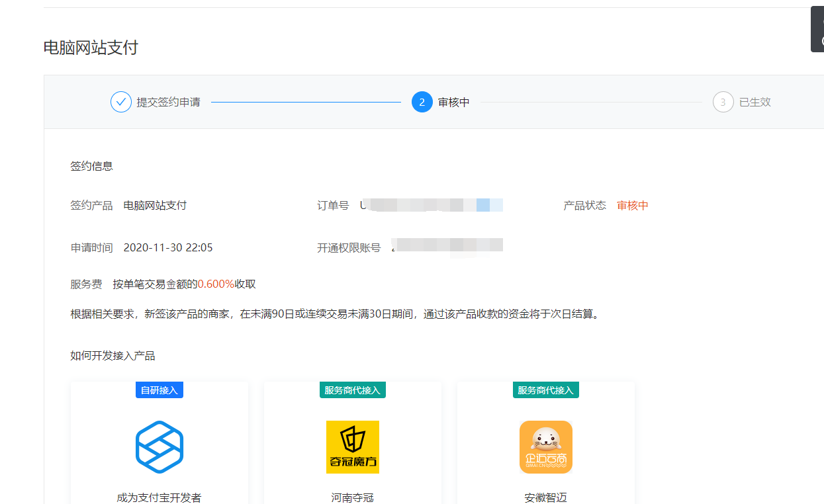The width and height of the screenshot is (824, 504).
Task: Click the 自研接入 blue badge
Action: tap(160, 390)
